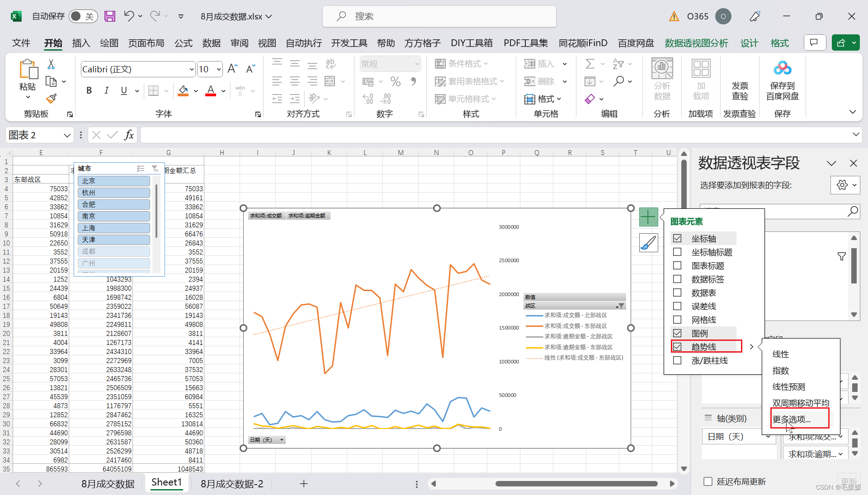
Task: Open the 战区 legend filter dropdown
Action: coord(621,306)
